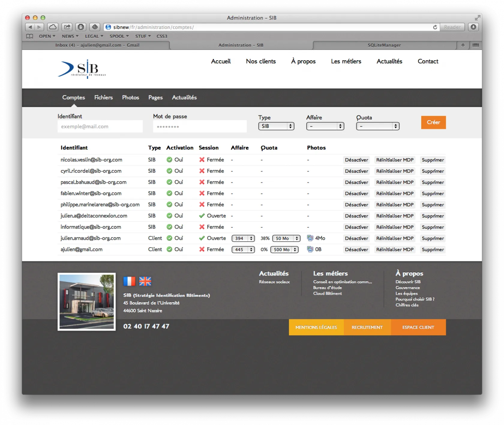Click the Share icon in Safari toolbar

(67, 27)
